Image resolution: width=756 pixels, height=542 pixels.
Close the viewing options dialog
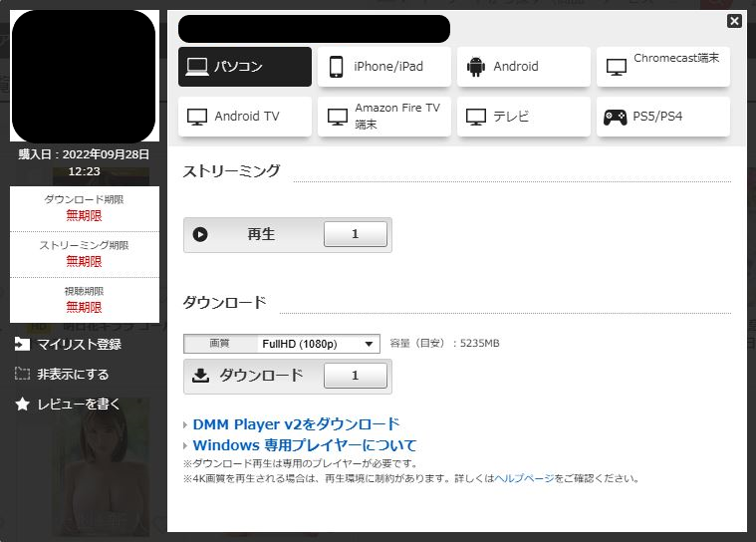(x=734, y=21)
